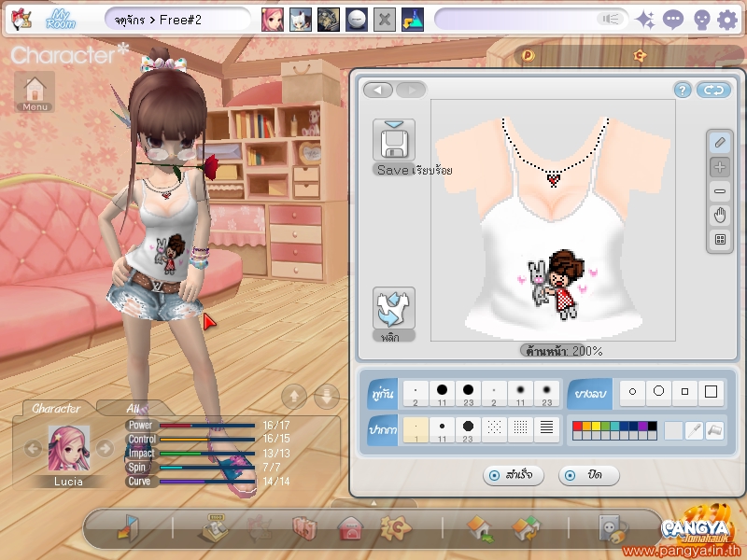Select the hand pan tool
747x560 pixels.
click(x=719, y=216)
